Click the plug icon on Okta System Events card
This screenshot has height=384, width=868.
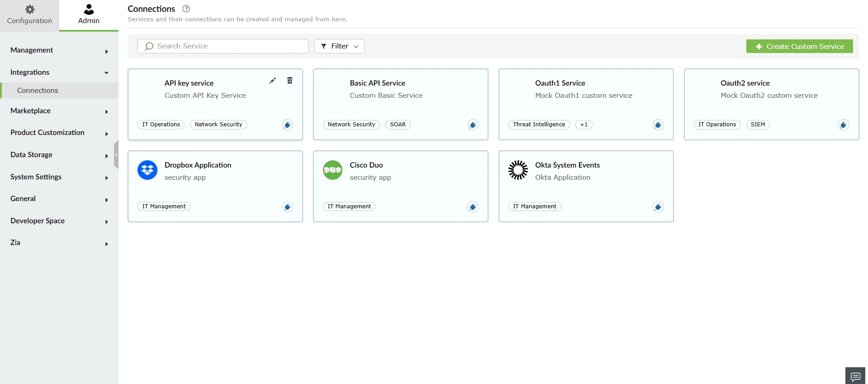point(659,207)
